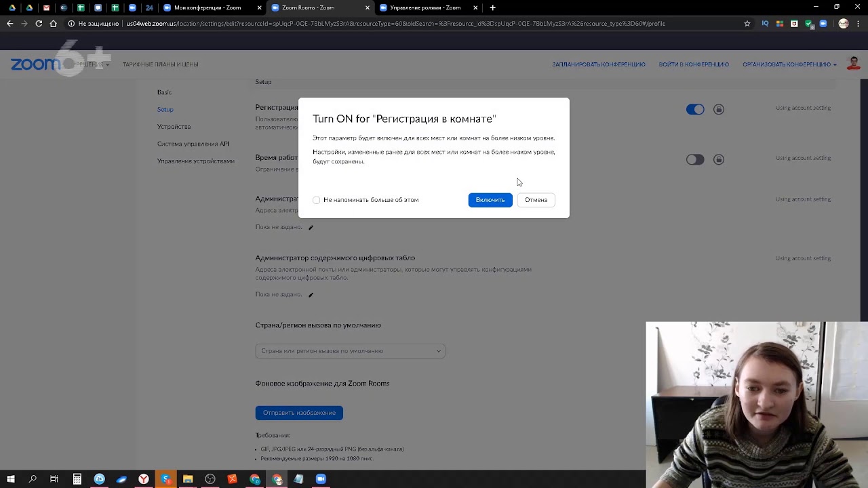
Task: Open Windows search from taskbar
Action: 33,479
